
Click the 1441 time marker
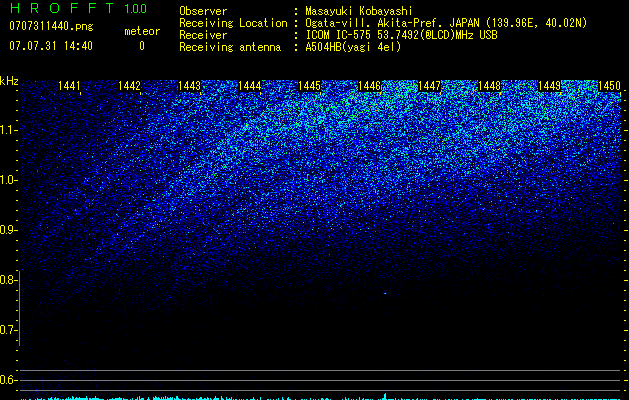(69, 86)
